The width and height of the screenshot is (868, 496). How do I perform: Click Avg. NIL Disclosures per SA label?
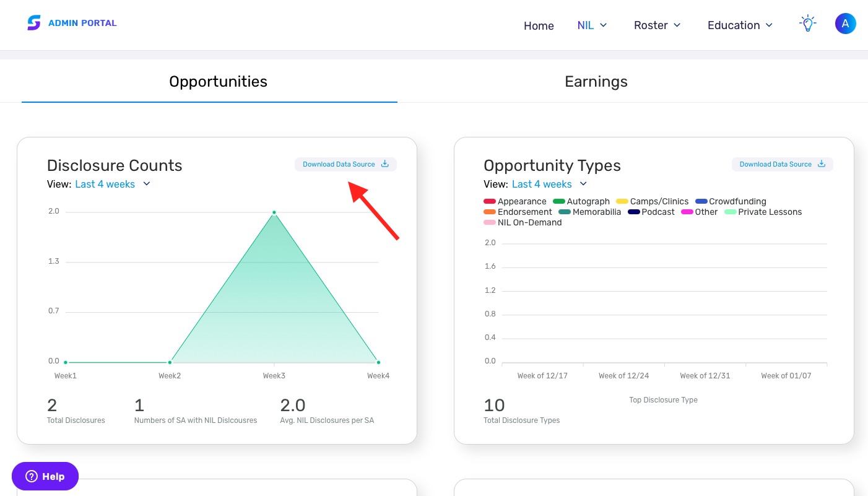click(327, 420)
